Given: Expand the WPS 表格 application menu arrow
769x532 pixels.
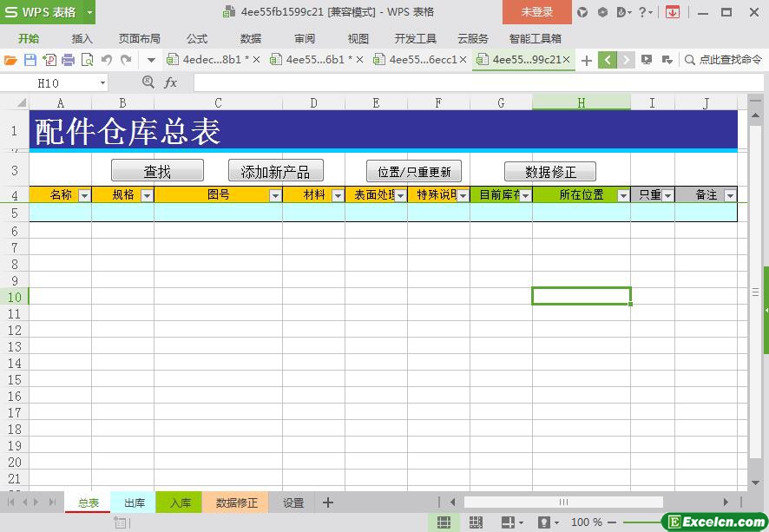Looking at the screenshot, I should coord(89,12).
